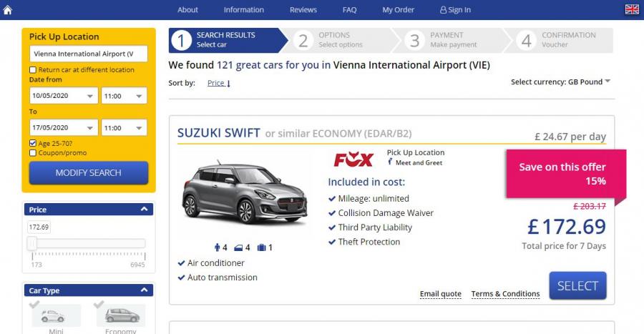Click the price range slider track
The width and height of the screenshot is (644, 334).
pyautogui.click(x=88, y=243)
